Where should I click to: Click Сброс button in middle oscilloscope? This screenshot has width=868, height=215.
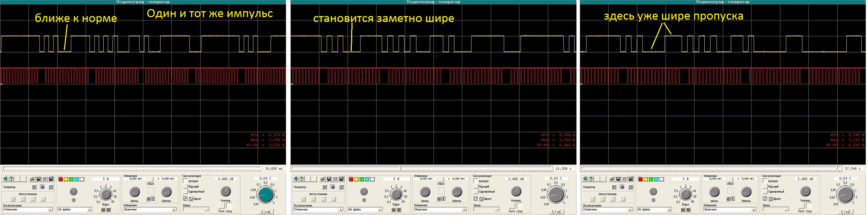click(441, 180)
